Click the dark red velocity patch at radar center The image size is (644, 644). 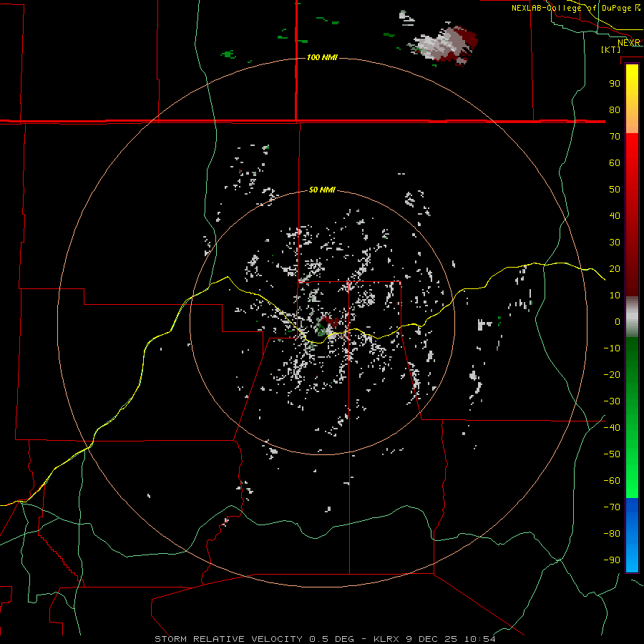[330, 321]
